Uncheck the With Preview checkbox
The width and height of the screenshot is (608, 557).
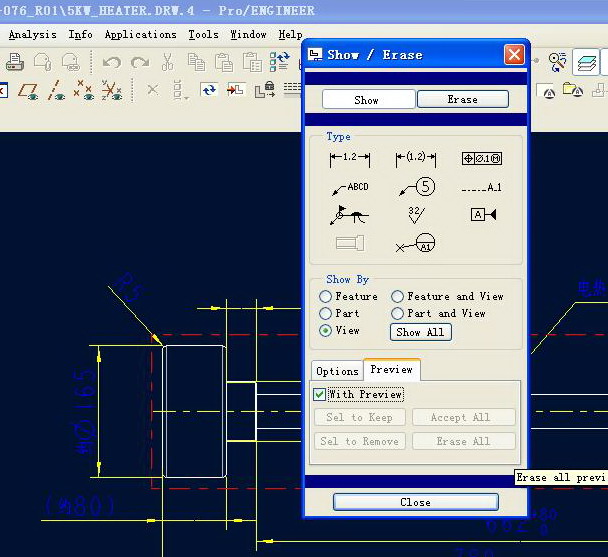pyautogui.click(x=320, y=395)
